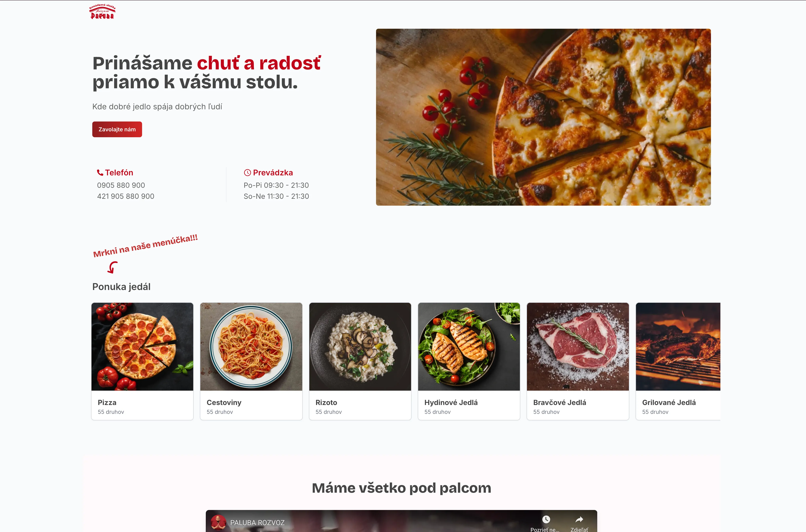Click the curved red arrow under Mrkni

[x=113, y=267]
